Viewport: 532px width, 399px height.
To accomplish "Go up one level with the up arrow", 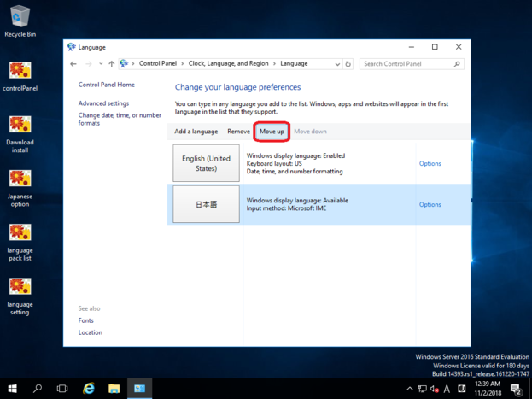I will [x=111, y=64].
